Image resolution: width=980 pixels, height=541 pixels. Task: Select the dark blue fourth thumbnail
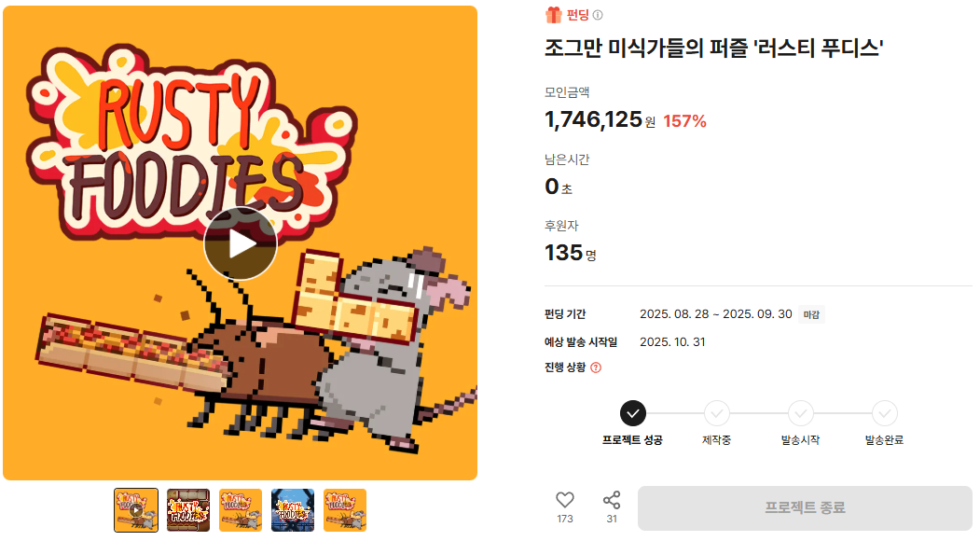point(293,510)
